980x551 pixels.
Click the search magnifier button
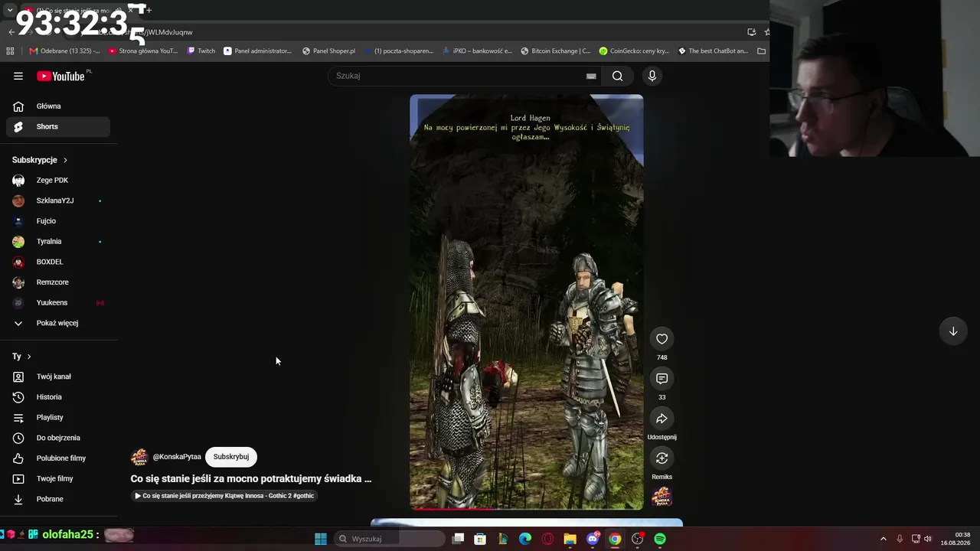[x=617, y=76]
